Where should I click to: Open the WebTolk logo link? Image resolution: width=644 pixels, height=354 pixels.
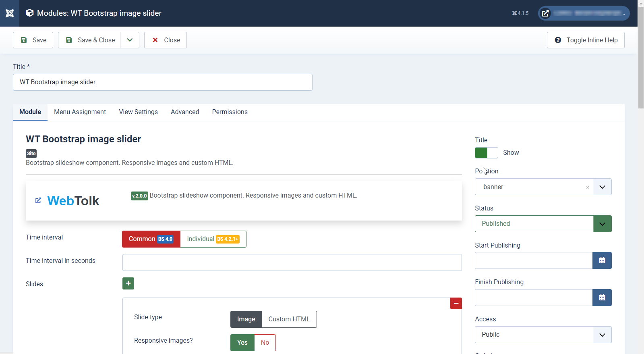[x=73, y=200]
